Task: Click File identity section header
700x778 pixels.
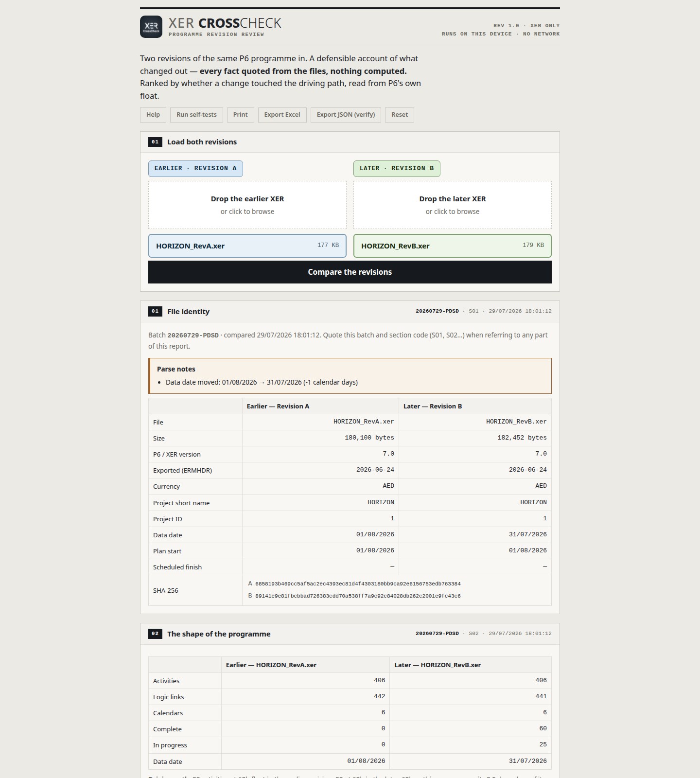Action: [350, 311]
